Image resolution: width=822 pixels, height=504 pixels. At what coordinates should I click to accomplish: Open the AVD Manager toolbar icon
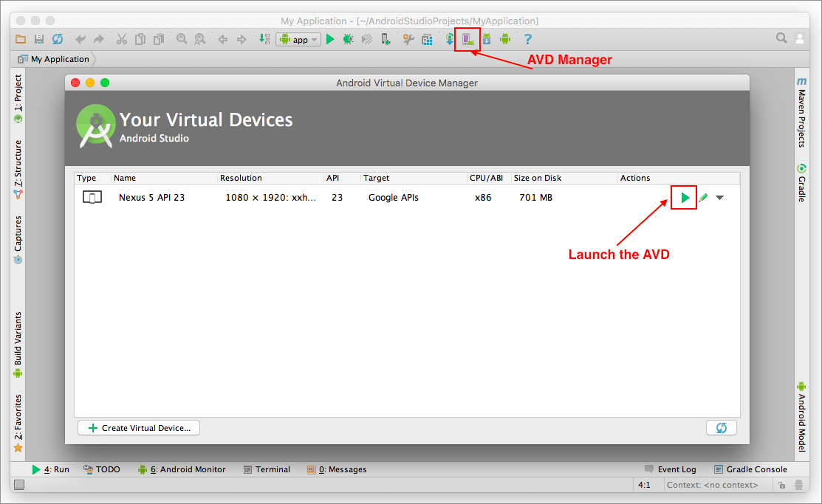tap(467, 39)
